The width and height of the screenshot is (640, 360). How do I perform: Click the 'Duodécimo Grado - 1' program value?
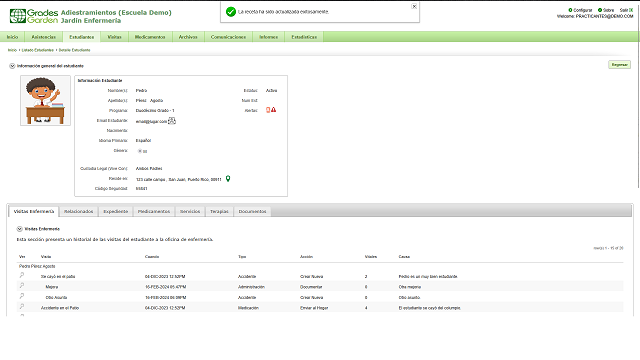tap(155, 111)
